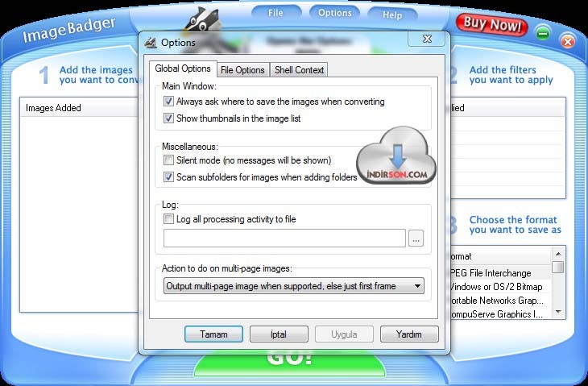Click into the log file path field
588x386 pixels.
click(284, 239)
